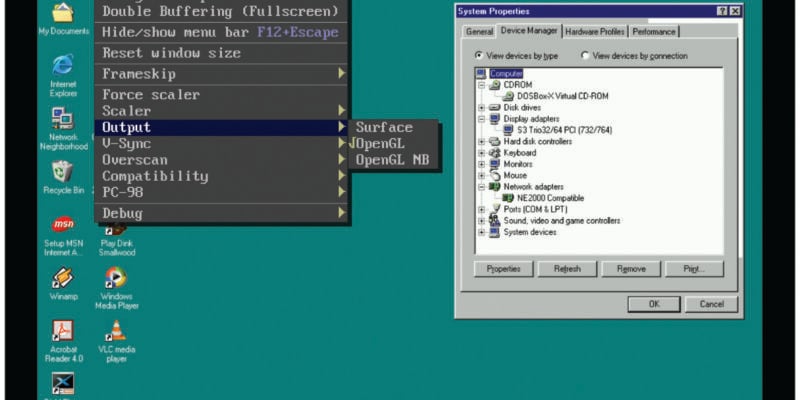800x400 pixels.
Task: Select the S3 Trio32/64 PCI adapter icon
Action: (508, 130)
